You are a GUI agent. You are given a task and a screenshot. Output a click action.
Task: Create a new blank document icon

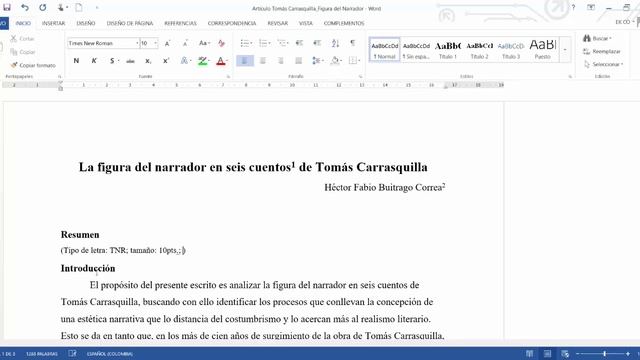(x=78, y=7)
